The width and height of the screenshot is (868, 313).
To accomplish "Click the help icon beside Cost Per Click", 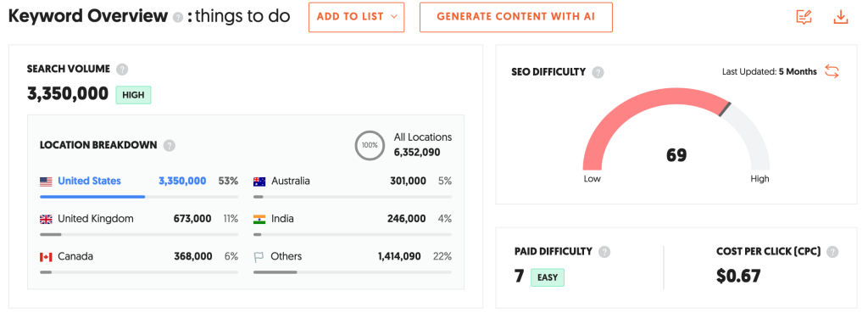I will coord(832,252).
